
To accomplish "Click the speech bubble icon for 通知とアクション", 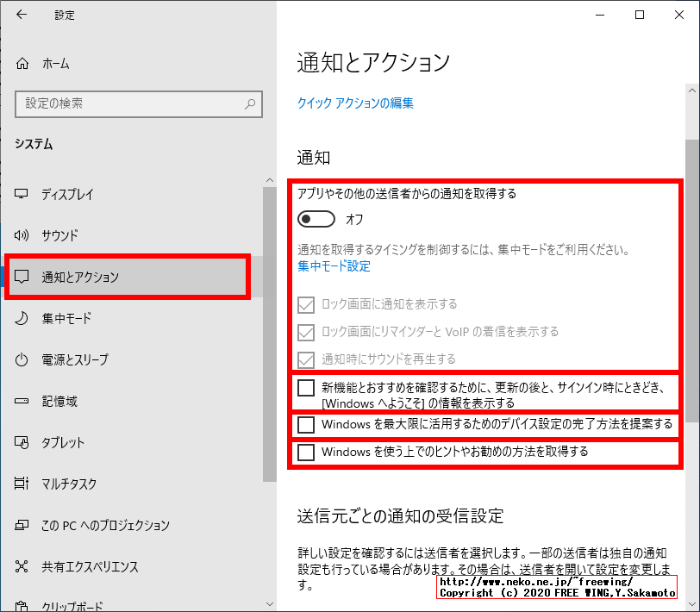I will coord(22,277).
